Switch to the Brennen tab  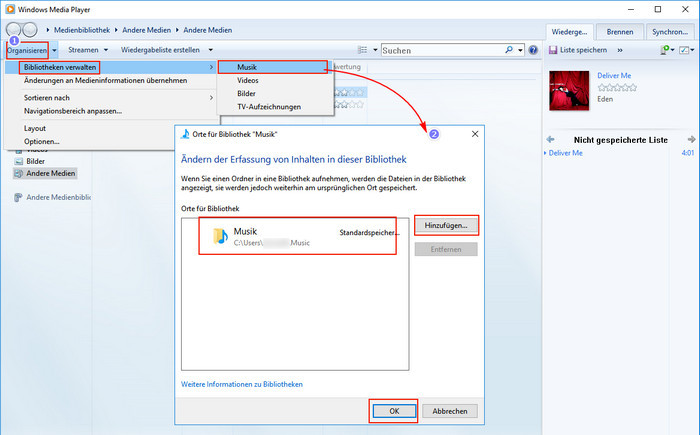(x=620, y=32)
